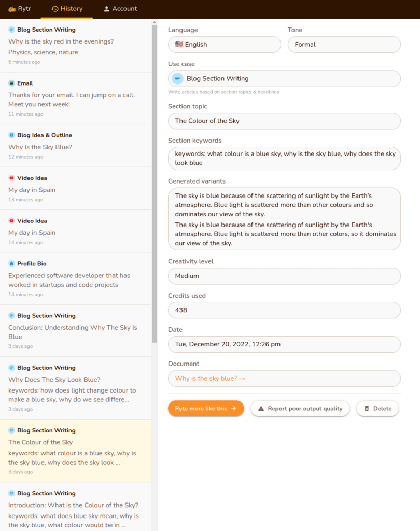
Task: Click the icon beside 'Conclusion: Understanding' entry
Action: pyautogui.click(x=11, y=316)
